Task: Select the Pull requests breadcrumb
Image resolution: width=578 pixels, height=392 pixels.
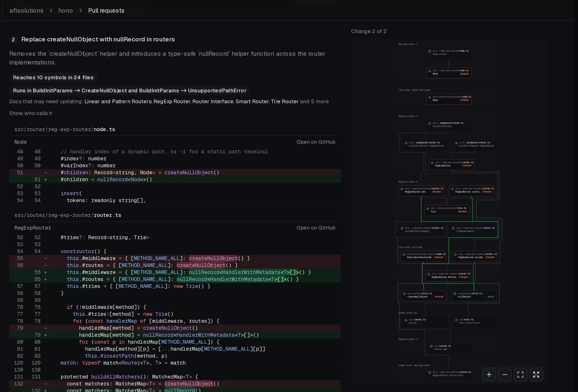Action: tap(106, 11)
